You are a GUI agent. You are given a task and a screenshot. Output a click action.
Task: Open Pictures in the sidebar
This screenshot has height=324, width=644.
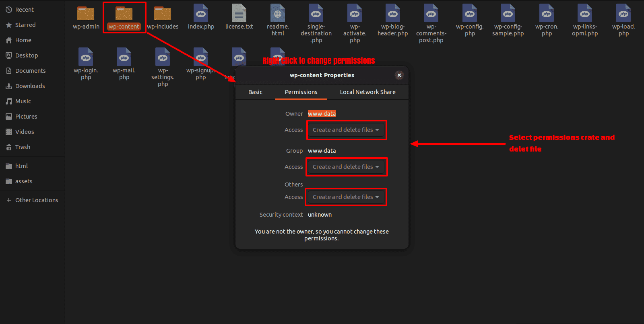[32, 117]
